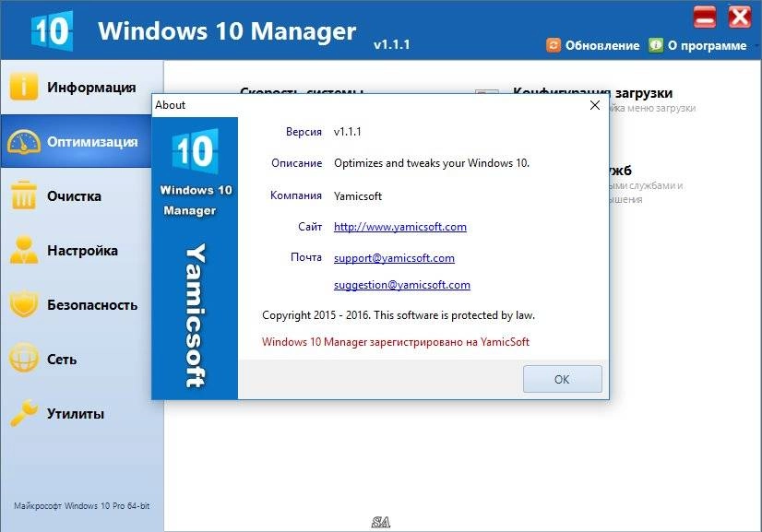Click the support@yamicsoft.com email link

click(394, 258)
